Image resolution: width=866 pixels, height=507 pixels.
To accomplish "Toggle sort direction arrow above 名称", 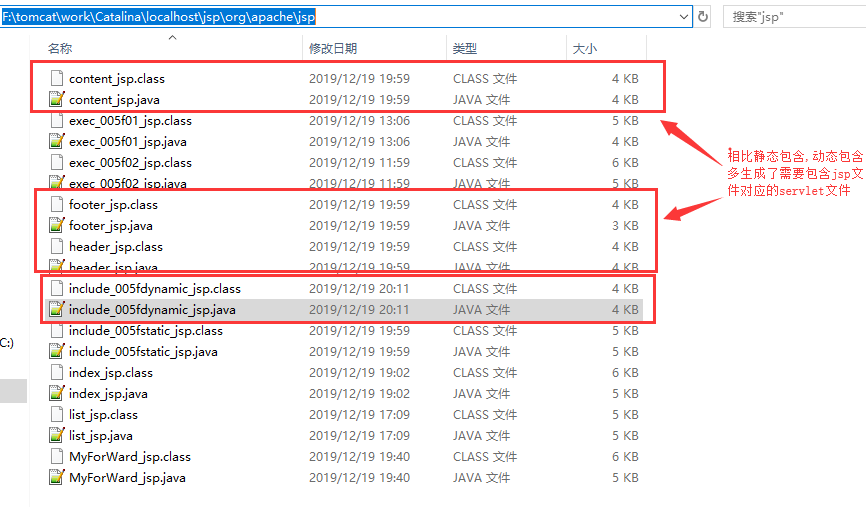I will pos(172,38).
